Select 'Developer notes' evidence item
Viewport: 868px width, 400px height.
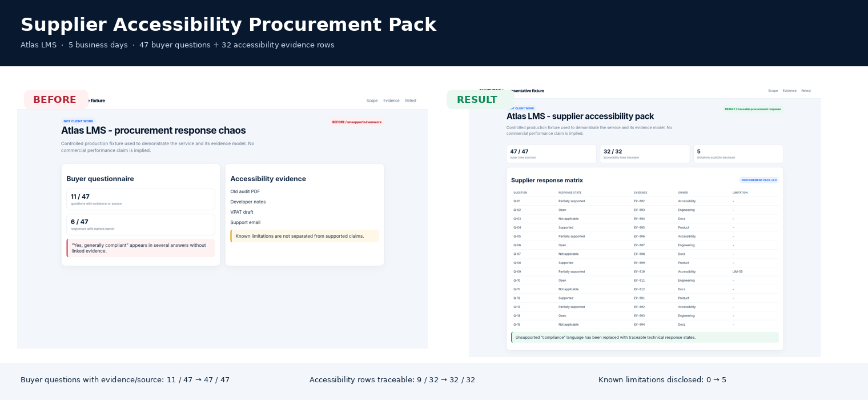248,202
